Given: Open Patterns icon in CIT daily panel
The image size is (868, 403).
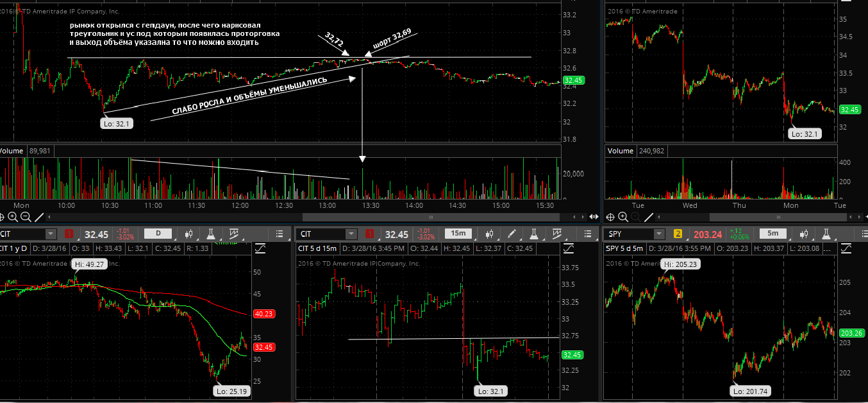Looking at the screenshot, I should (x=233, y=234).
